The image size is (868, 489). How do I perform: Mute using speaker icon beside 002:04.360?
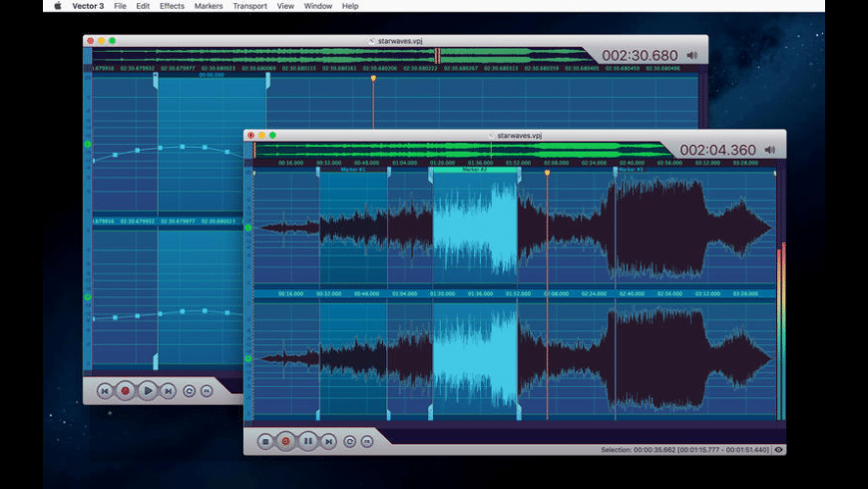[x=769, y=150]
